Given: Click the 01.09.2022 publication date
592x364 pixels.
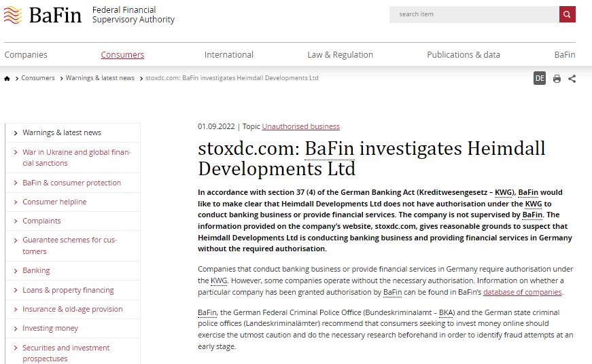Looking at the screenshot, I should tap(216, 126).
